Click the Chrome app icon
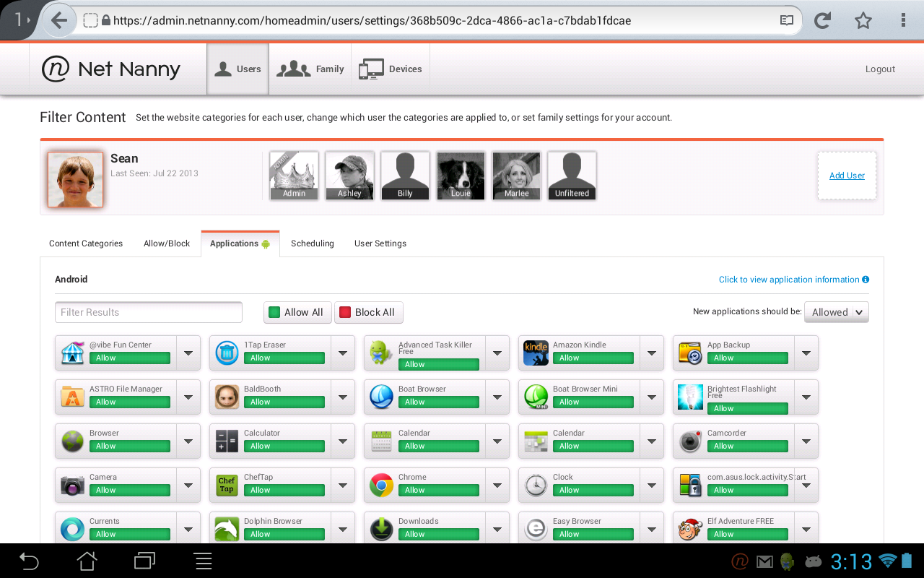Viewport: 924px width, 578px height. tap(381, 485)
